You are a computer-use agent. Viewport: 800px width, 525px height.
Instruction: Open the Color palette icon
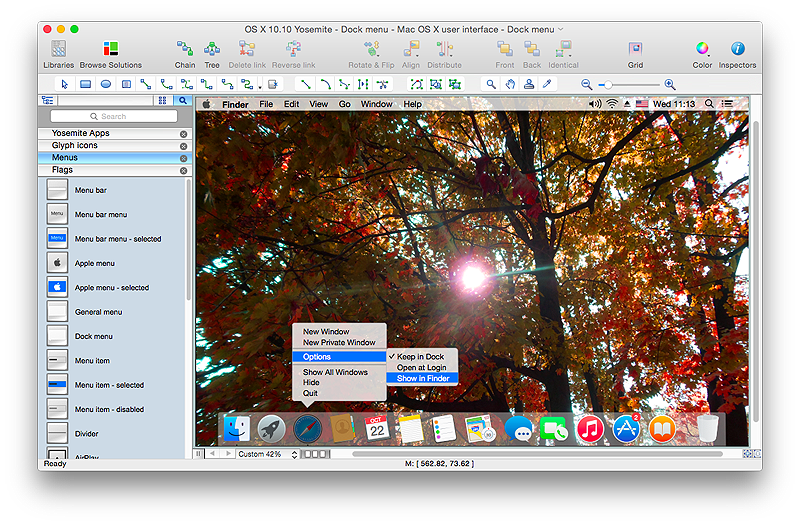702,49
